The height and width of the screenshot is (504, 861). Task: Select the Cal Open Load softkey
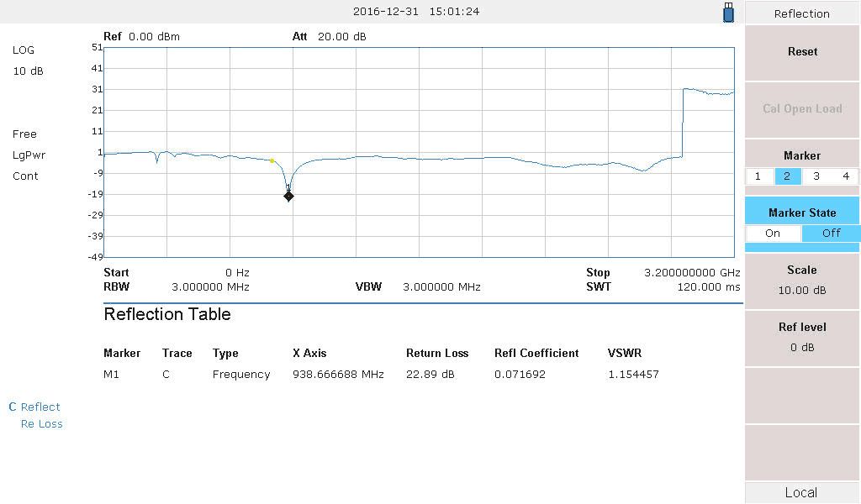[801, 108]
